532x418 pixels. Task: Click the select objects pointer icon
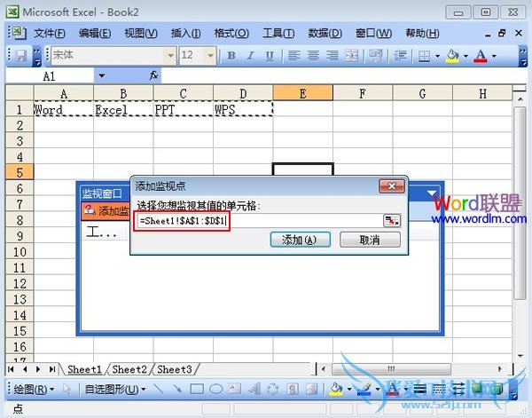click(x=66, y=389)
